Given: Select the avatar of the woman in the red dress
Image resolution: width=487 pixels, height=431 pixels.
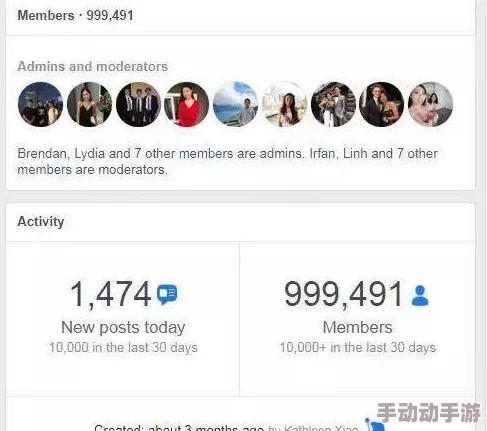Looking at the screenshot, I should coord(187,104).
